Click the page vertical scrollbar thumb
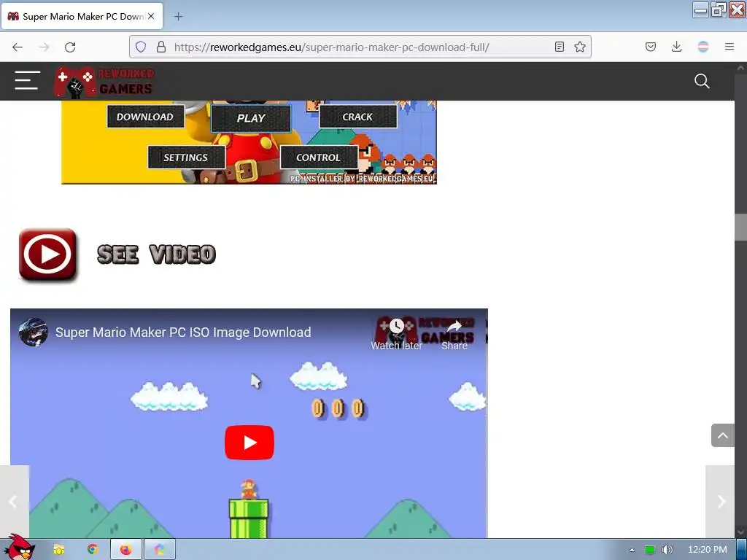This screenshot has height=560, width=747. click(740, 227)
